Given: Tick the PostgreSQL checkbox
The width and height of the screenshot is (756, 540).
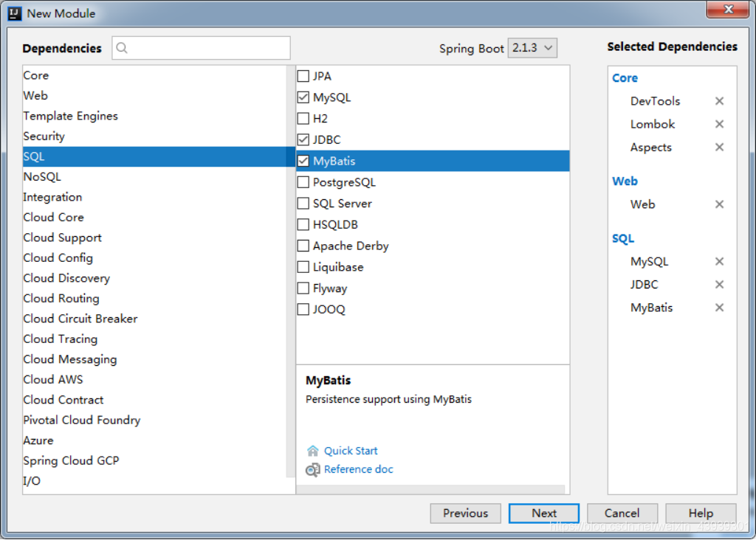Looking at the screenshot, I should tap(303, 182).
